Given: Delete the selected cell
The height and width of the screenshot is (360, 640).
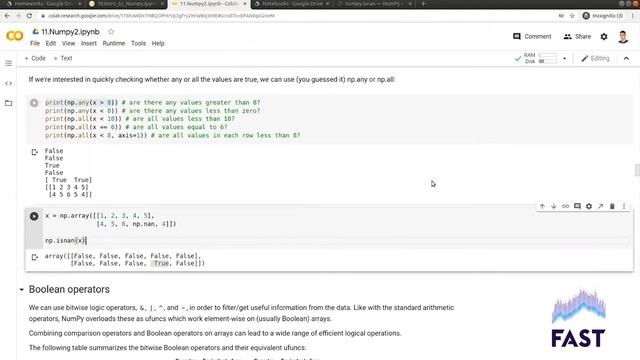Looking at the screenshot, I should coord(612,207).
